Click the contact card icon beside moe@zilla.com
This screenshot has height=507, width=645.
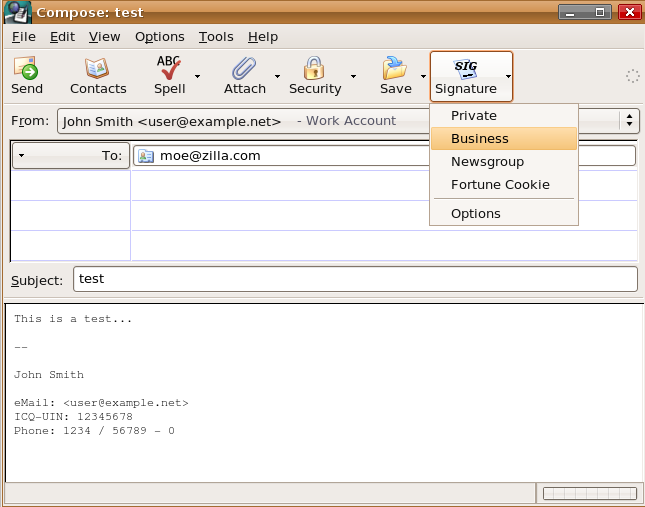(146, 156)
